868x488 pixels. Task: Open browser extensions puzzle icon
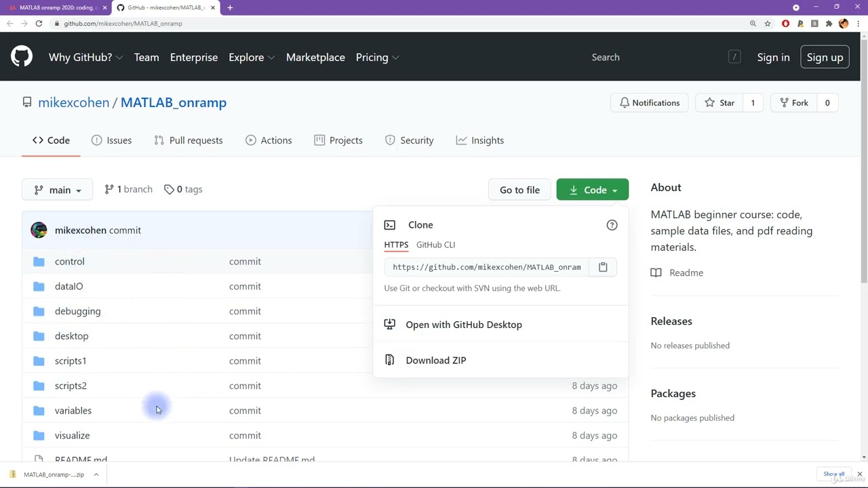click(x=829, y=24)
